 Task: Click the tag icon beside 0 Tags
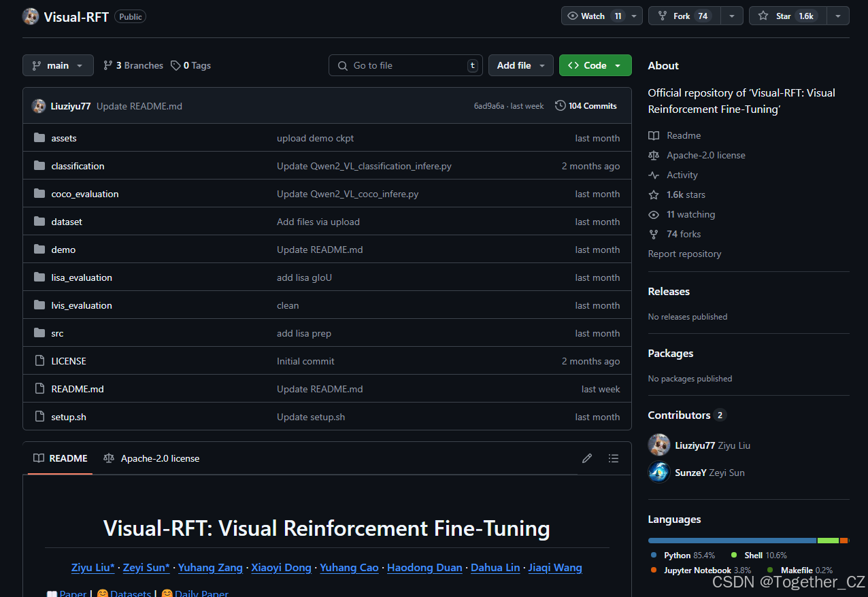pos(176,65)
